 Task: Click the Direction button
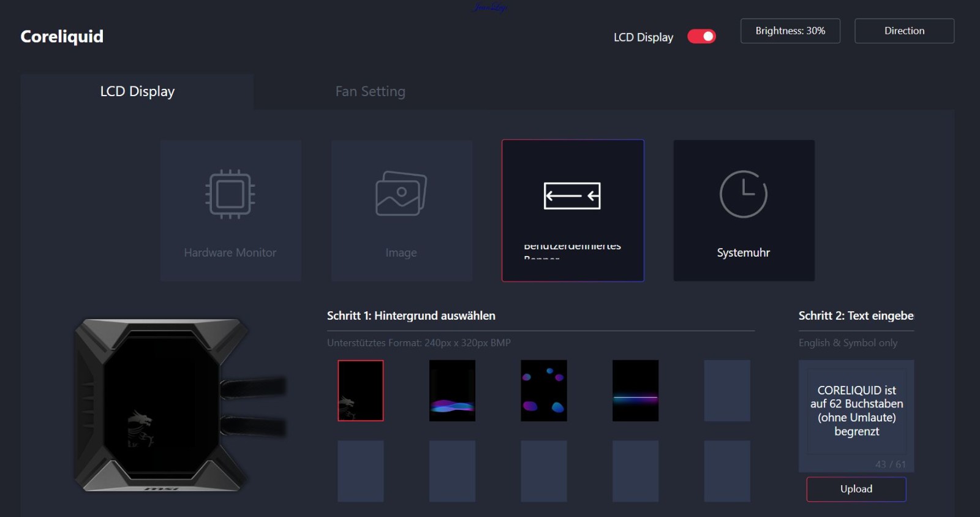tap(904, 31)
